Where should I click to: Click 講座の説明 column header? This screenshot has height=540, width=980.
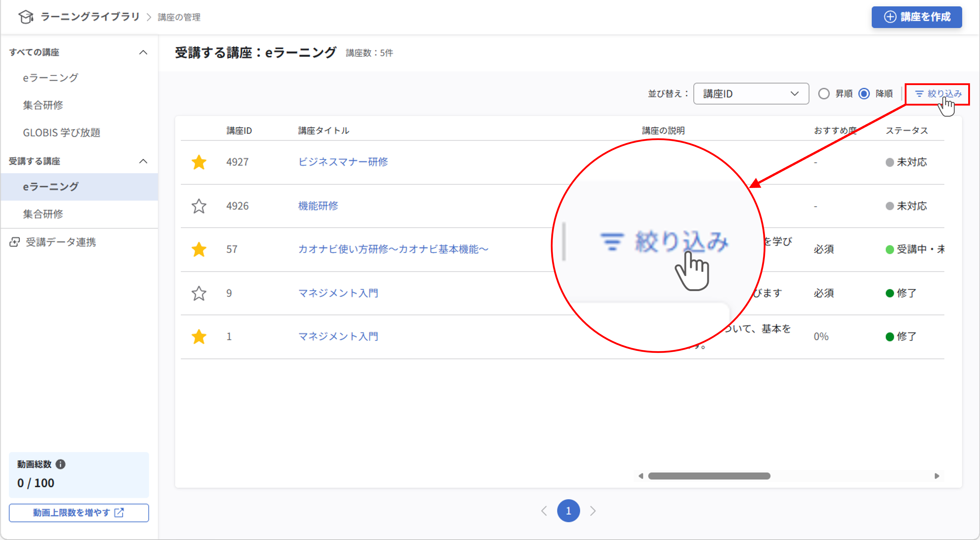pyautogui.click(x=663, y=130)
